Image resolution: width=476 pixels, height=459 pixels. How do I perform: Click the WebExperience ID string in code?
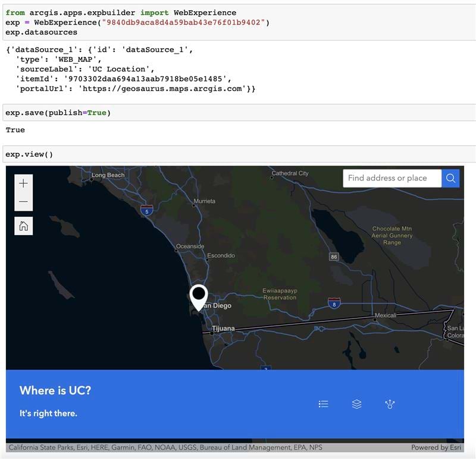click(184, 23)
